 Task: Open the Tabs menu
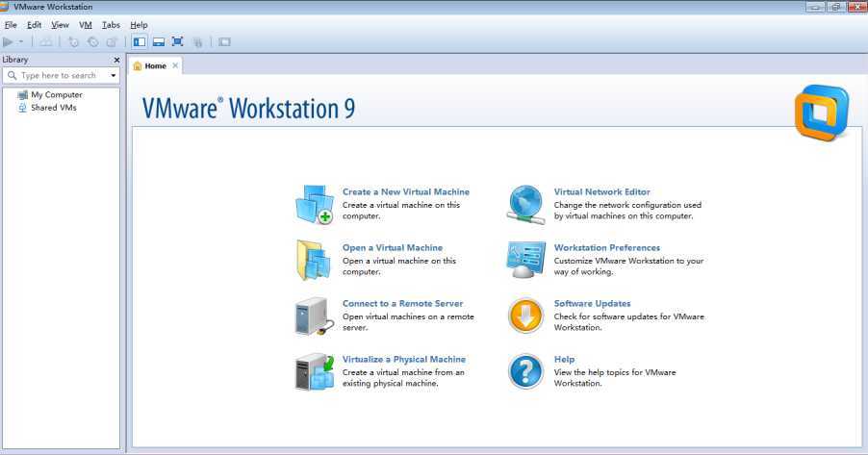(111, 25)
